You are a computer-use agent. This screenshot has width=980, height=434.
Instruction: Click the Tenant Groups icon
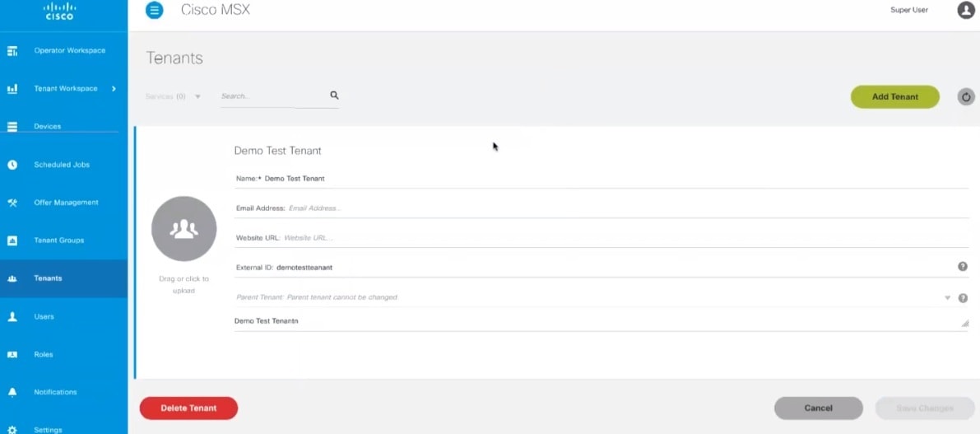coord(12,240)
